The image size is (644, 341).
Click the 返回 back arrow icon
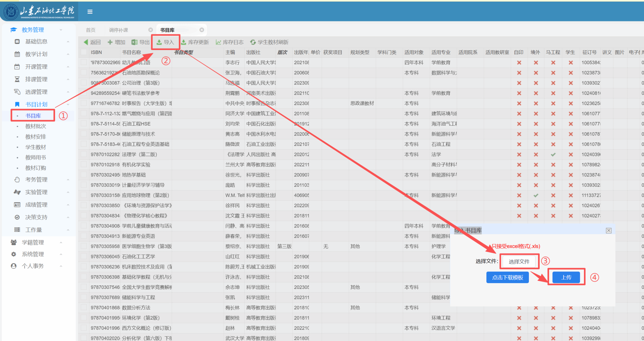click(86, 42)
